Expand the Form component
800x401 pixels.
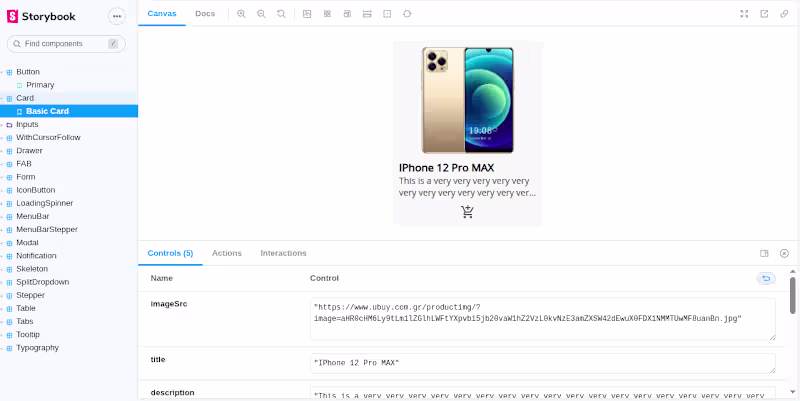click(x=26, y=177)
